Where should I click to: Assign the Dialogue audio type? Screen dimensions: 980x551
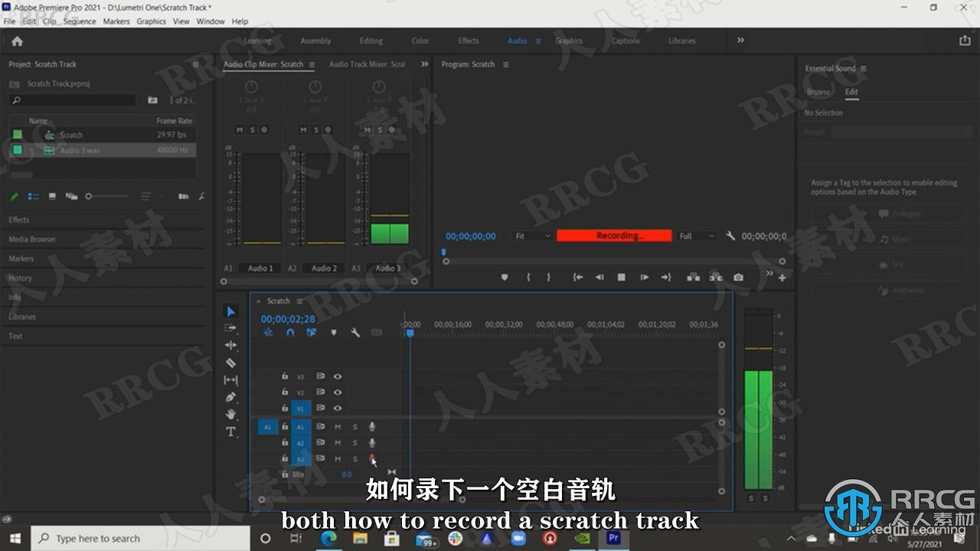[x=899, y=214]
